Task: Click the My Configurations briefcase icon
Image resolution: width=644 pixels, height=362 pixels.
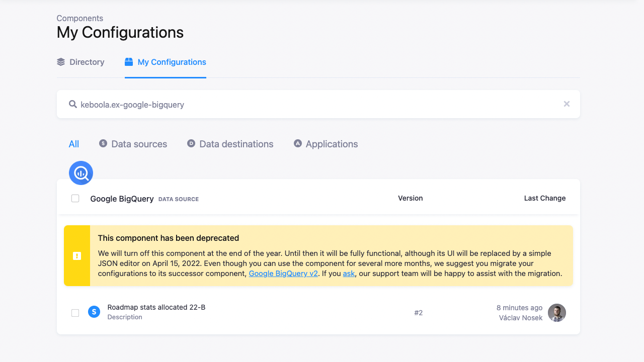Action: tap(129, 61)
